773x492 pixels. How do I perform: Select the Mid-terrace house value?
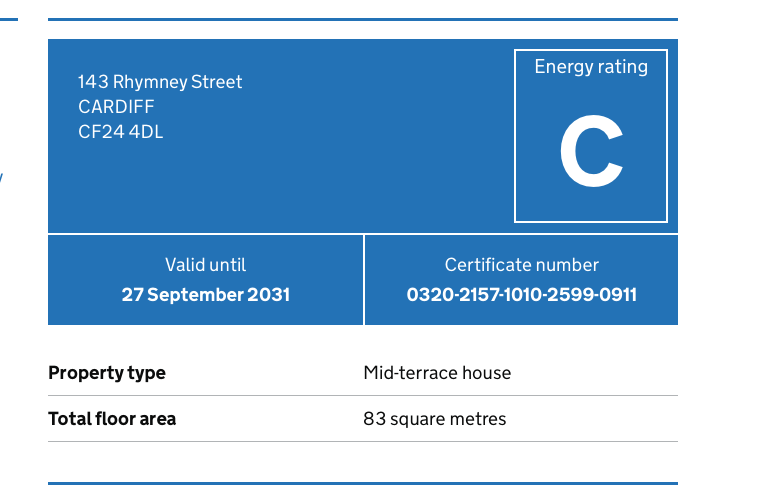click(437, 373)
